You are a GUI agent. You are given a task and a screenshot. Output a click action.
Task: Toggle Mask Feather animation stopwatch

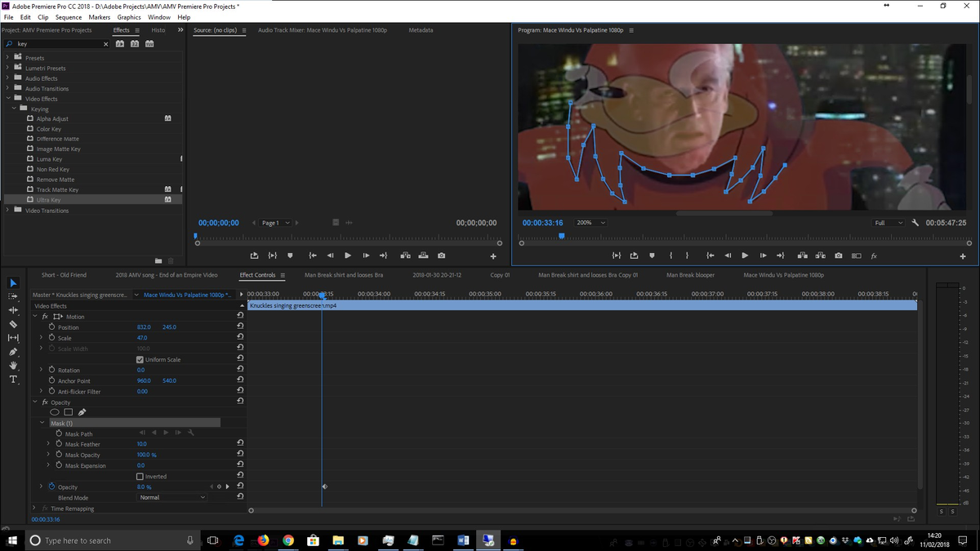[59, 443]
